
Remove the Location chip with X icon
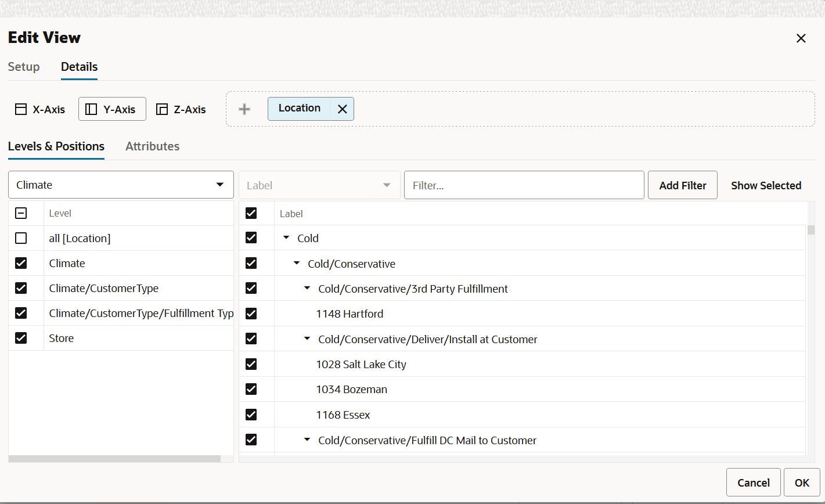[343, 109]
